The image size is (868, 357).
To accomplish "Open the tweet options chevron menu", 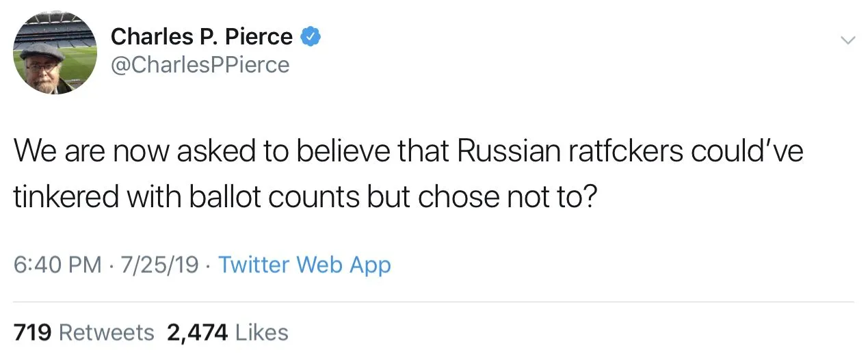I will point(847,40).
